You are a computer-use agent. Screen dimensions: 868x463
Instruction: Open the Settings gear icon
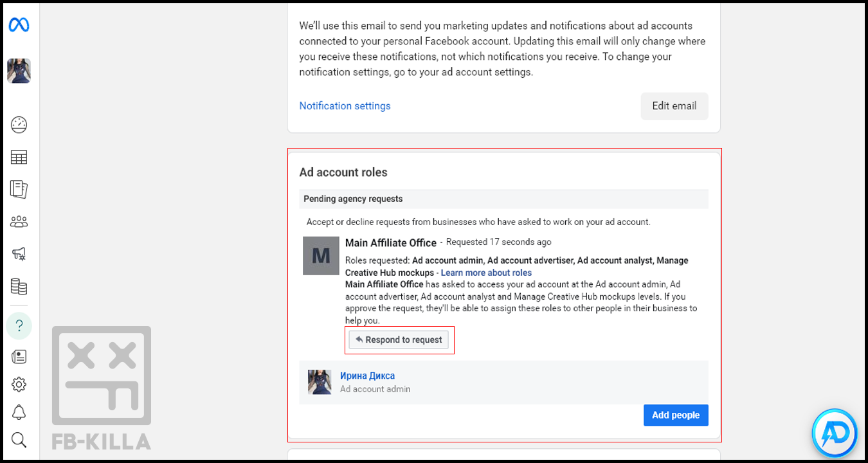19,385
